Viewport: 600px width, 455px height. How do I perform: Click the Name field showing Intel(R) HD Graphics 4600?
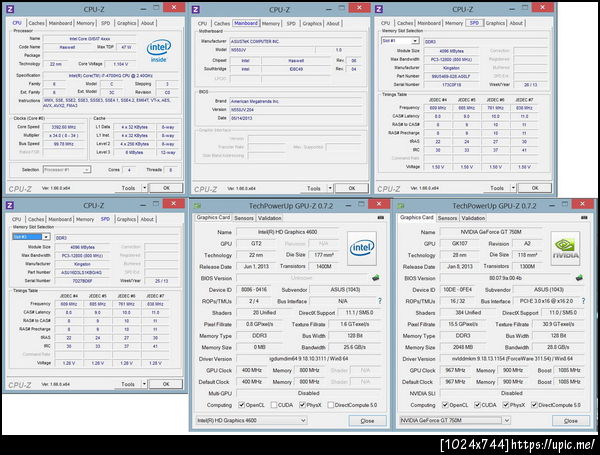[x=287, y=232]
